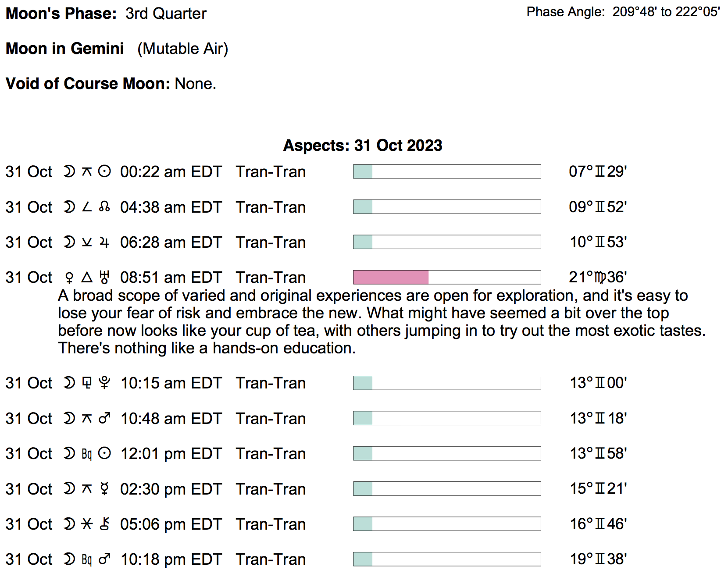The width and height of the screenshot is (728, 577).
Task: Click the teal strength bar in the 12:01 pm row
Action: (x=363, y=453)
